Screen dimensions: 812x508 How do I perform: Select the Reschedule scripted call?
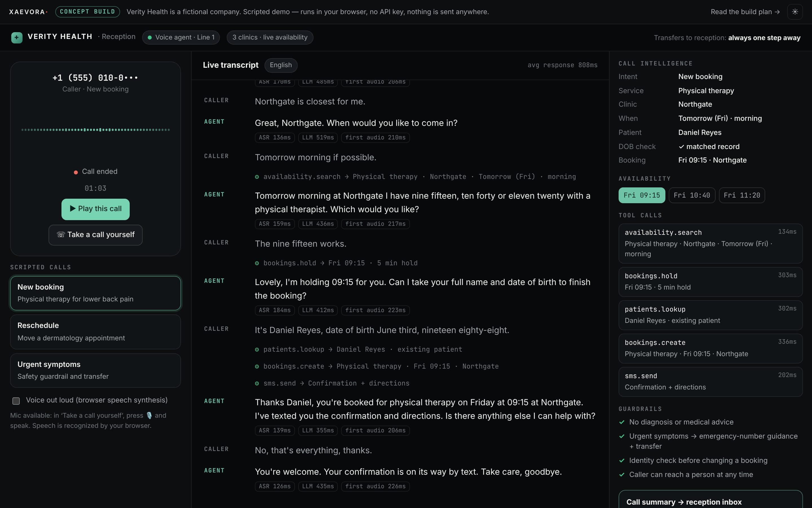coord(95,332)
